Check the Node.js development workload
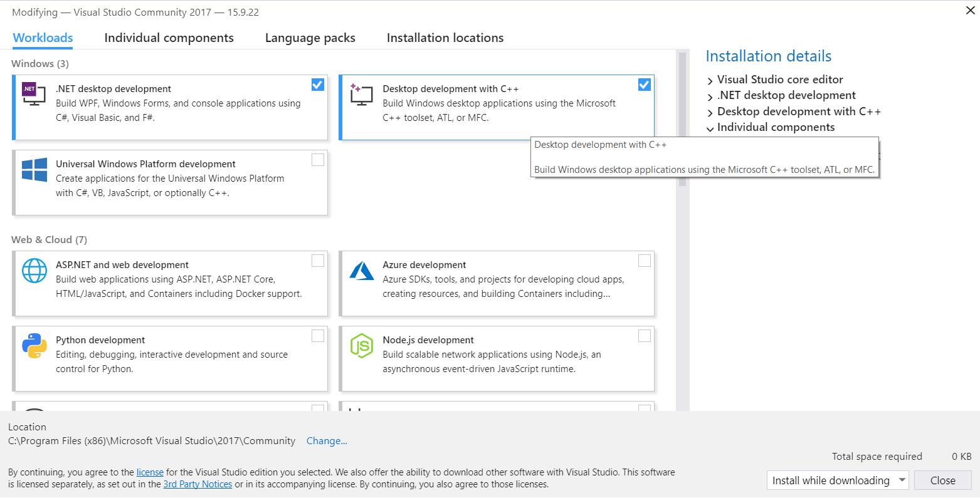Screen dimensions: 980x498 [645, 336]
